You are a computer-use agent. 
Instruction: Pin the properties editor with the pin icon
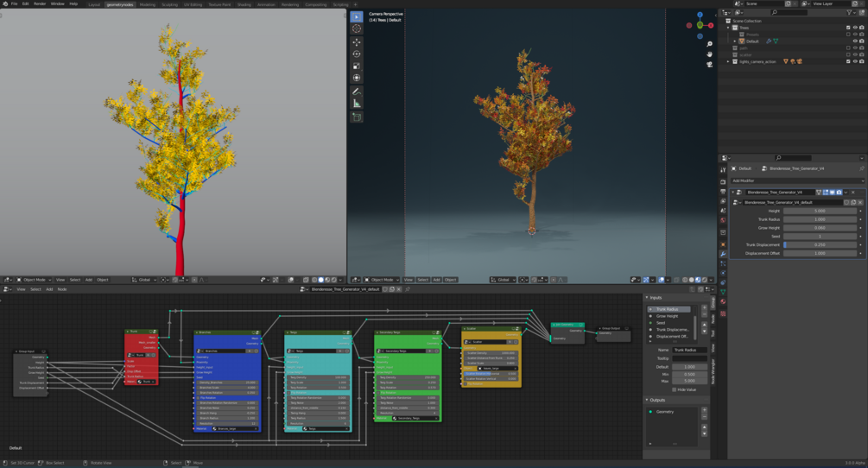pos(860,168)
